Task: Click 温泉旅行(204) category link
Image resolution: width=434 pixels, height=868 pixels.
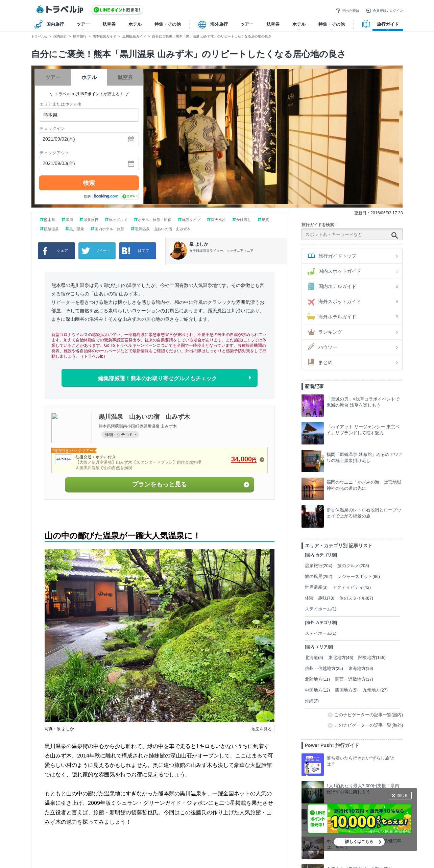Action: (318, 566)
